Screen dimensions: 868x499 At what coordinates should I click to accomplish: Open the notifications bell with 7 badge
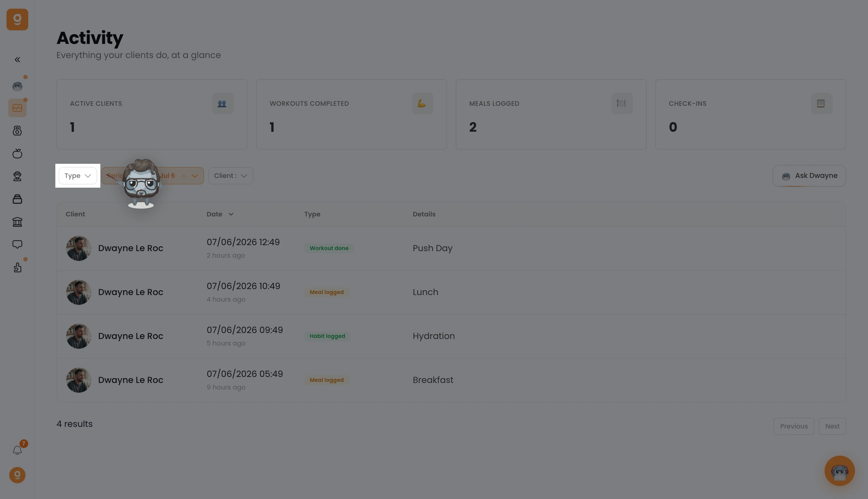(x=17, y=450)
